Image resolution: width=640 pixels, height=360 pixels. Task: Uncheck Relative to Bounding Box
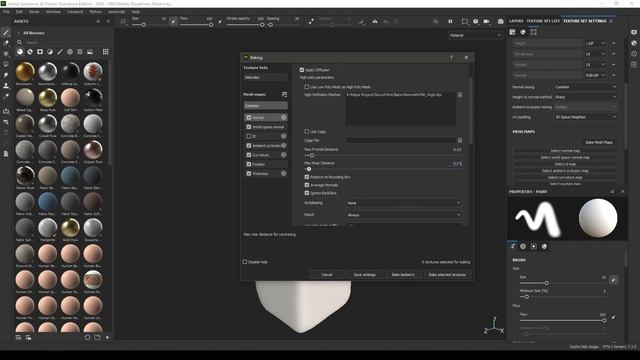click(307, 177)
